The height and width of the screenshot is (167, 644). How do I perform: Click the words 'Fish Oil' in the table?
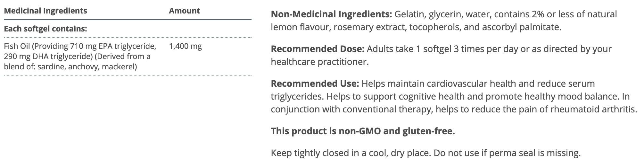17,46
